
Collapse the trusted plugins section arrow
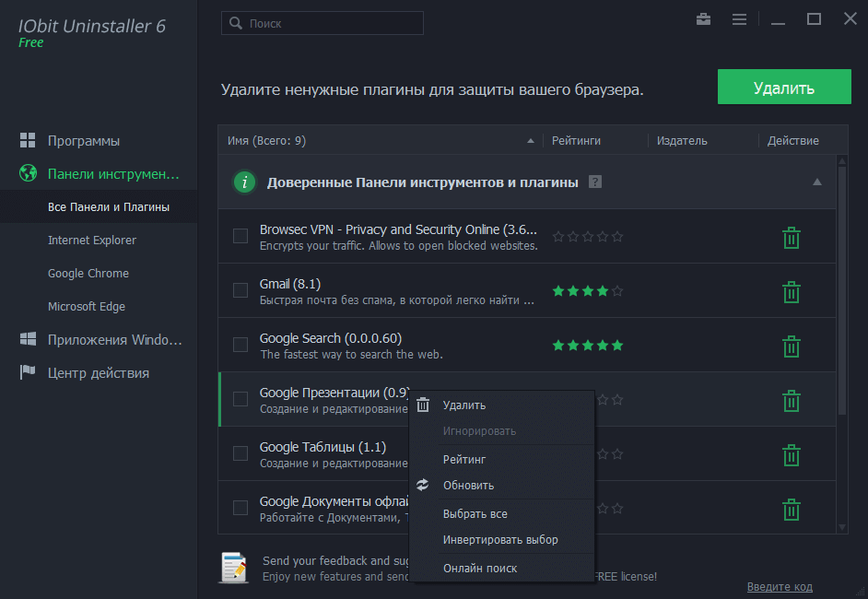817,182
